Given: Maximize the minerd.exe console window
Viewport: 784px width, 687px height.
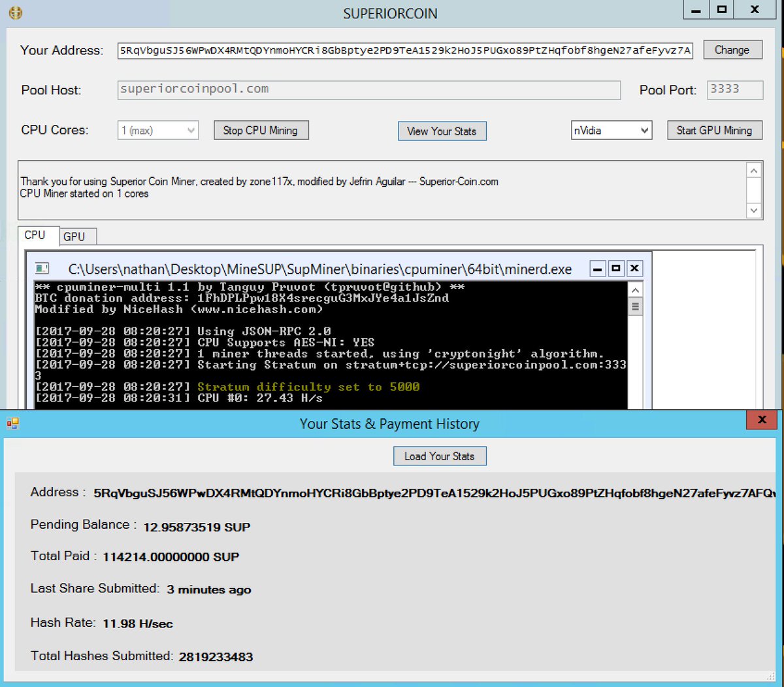Looking at the screenshot, I should [x=615, y=269].
